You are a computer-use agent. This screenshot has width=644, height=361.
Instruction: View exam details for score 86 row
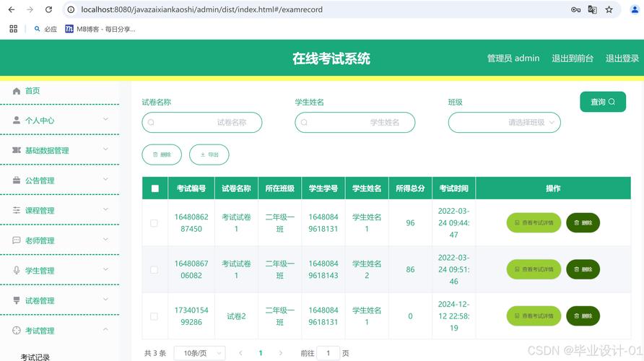tap(534, 269)
